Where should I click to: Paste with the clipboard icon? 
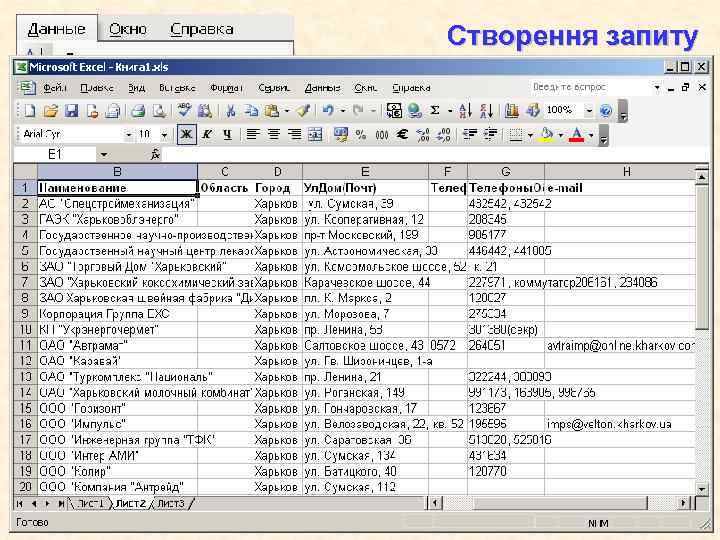click(272, 111)
